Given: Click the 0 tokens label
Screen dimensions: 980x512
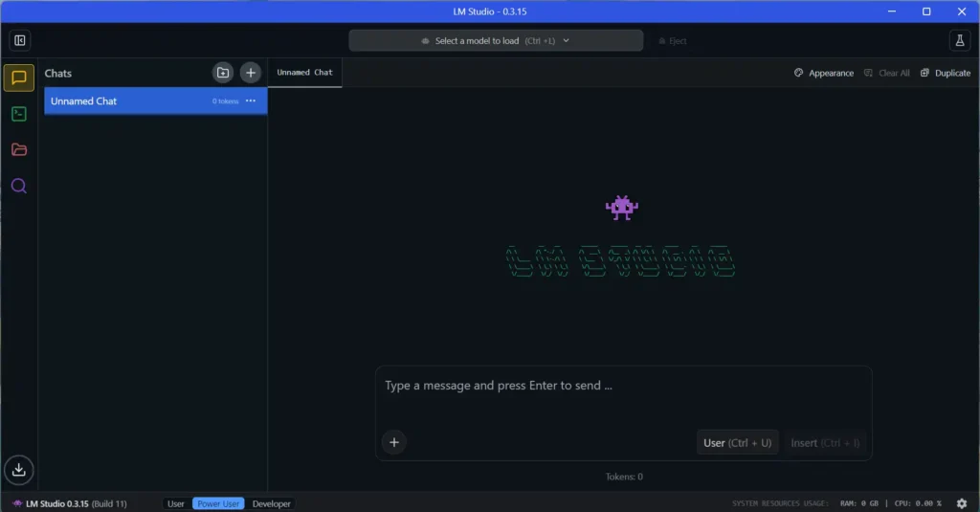Looking at the screenshot, I should (225, 101).
